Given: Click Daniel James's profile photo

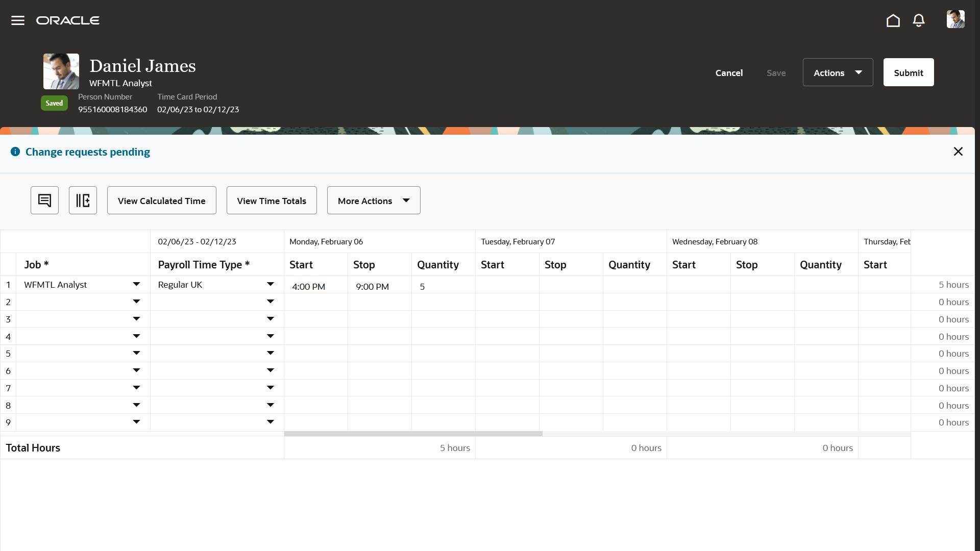Looking at the screenshot, I should (x=61, y=71).
